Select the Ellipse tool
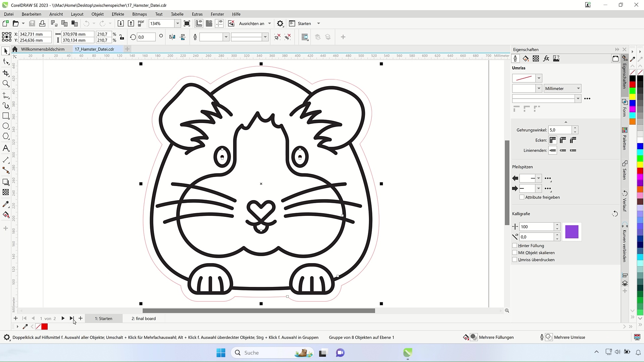This screenshot has height=362, width=644. point(6,126)
